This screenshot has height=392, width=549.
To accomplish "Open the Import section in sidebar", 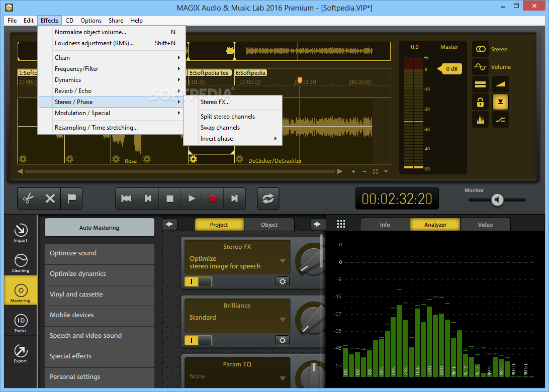I will (20, 232).
